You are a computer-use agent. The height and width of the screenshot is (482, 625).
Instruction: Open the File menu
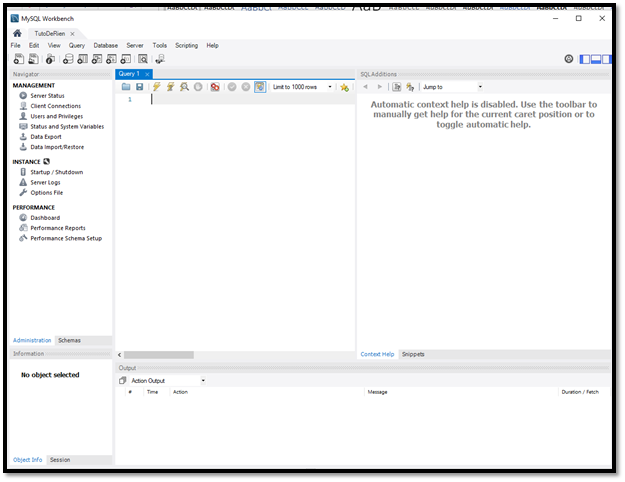[x=16, y=45]
